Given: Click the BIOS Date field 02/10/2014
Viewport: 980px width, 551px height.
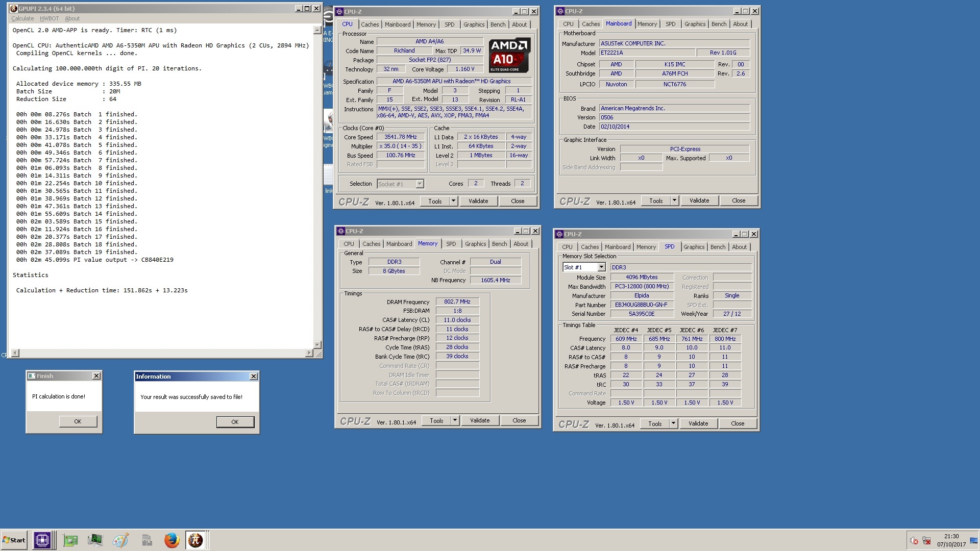Looking at the screenshot, I should [675, 127].
